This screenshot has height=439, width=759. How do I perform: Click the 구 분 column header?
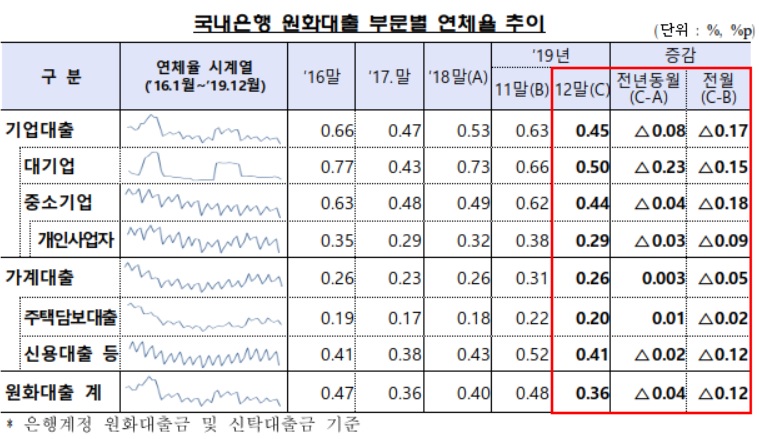point(61,76)
